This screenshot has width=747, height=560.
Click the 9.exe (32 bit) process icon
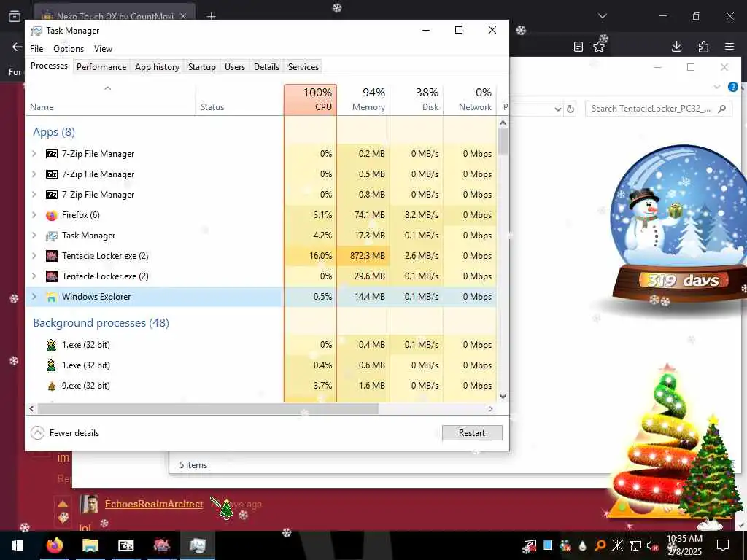click(52, 386)
